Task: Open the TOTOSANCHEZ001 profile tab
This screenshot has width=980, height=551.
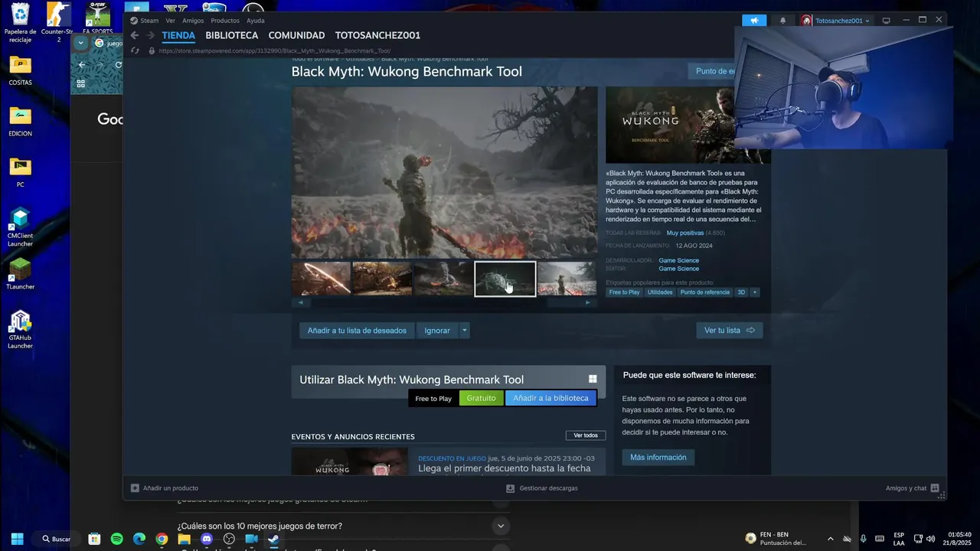Action: point(377,35)
